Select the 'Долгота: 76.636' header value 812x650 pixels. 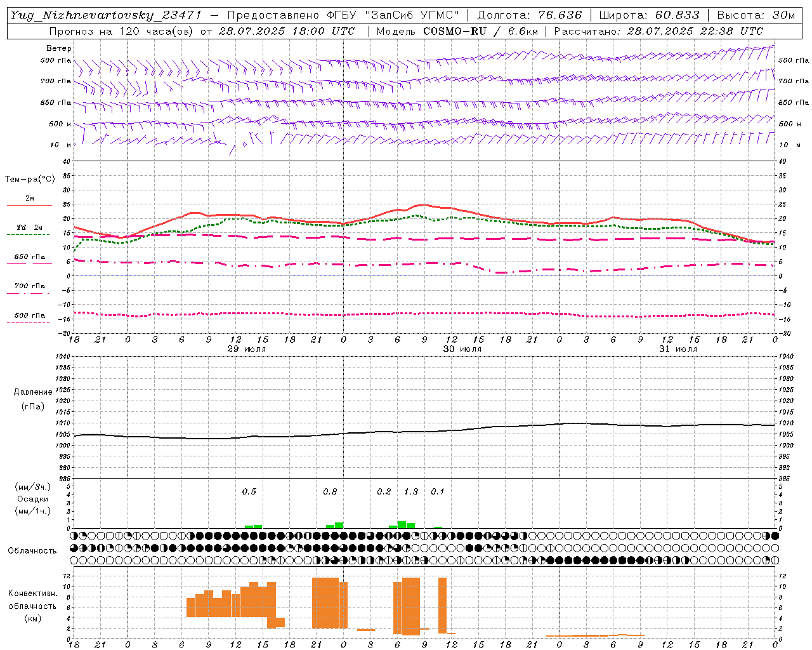click(x=529, y=15)
